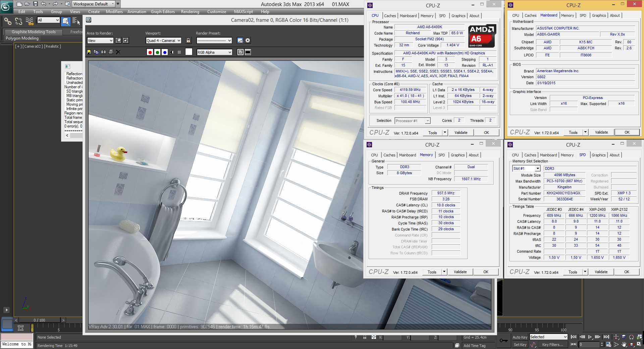Open the Viewport Quad 4 - Camera dropdown
Screen dimensions: 644x349
163,41
